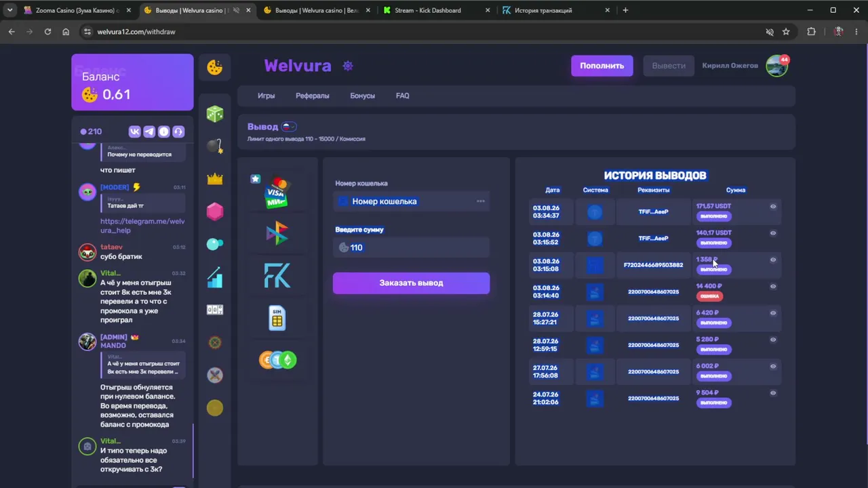Reload the page in the browser
Image resolution: width=868 pixels, height=488 pixels.
pos(47,32)
